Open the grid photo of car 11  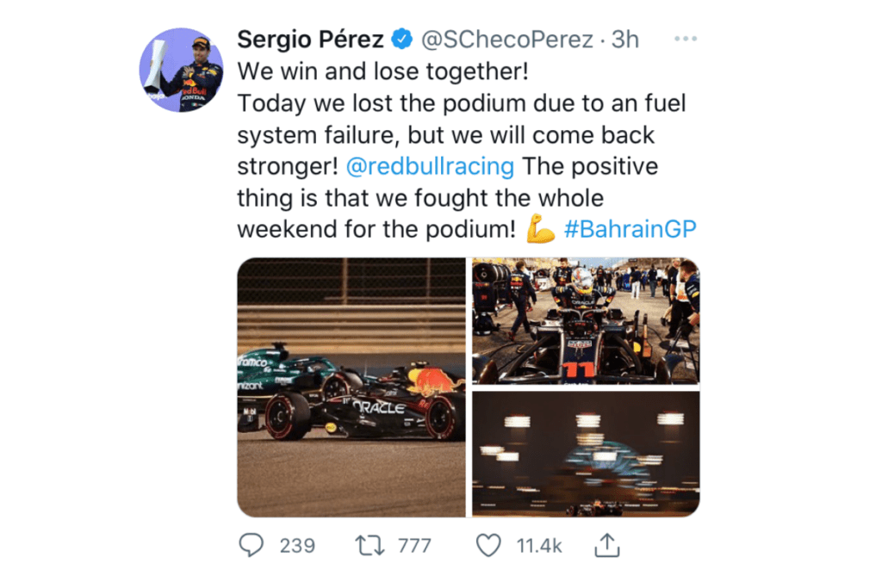586,320
